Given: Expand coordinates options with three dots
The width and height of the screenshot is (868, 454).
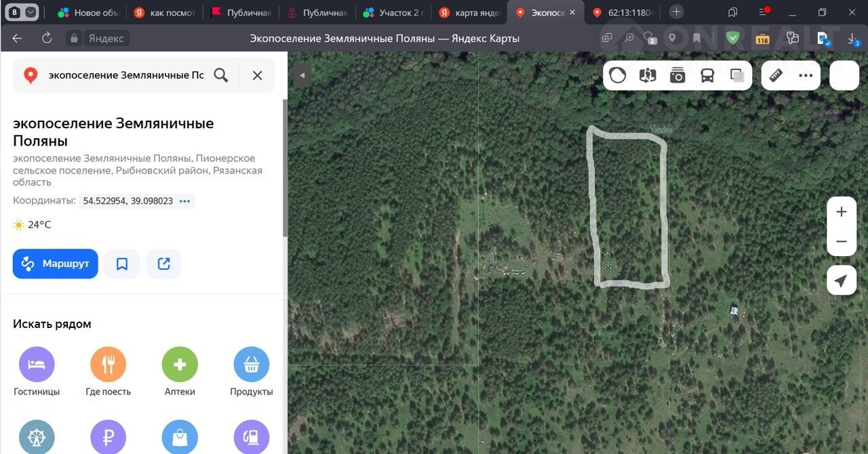Looking at the screenshot, I should click(185, 201).
